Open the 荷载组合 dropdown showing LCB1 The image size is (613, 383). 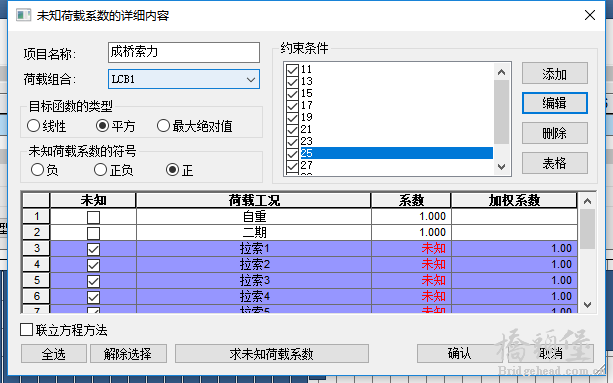tap(184, 79)
